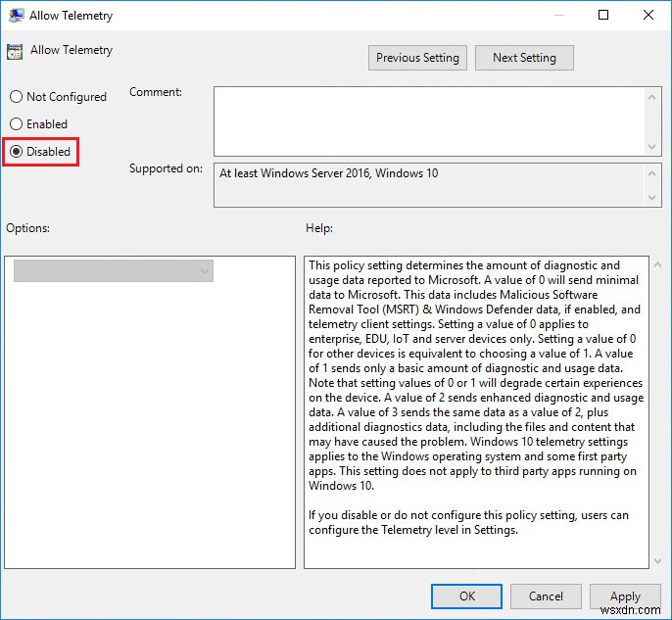
Task: Click the paragraph 'If you disable or do not configure'
Action: click(x=468, y=522)
